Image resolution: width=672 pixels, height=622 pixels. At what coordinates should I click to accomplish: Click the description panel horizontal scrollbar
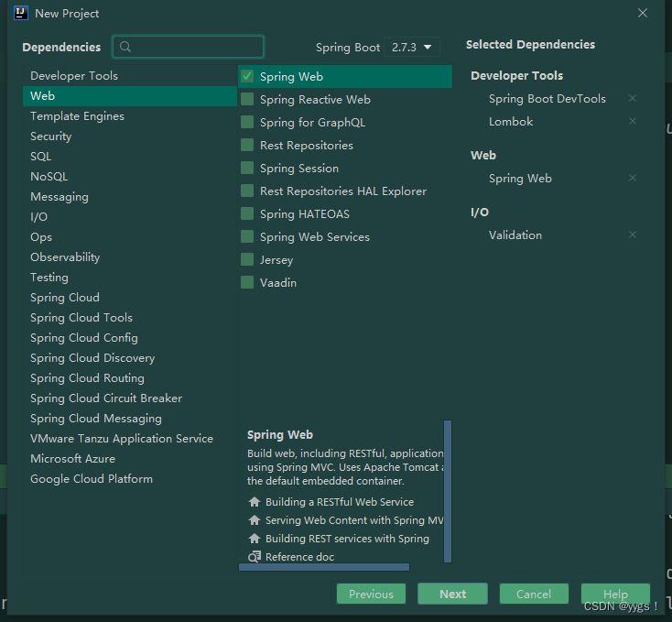[x=324, y=567]
